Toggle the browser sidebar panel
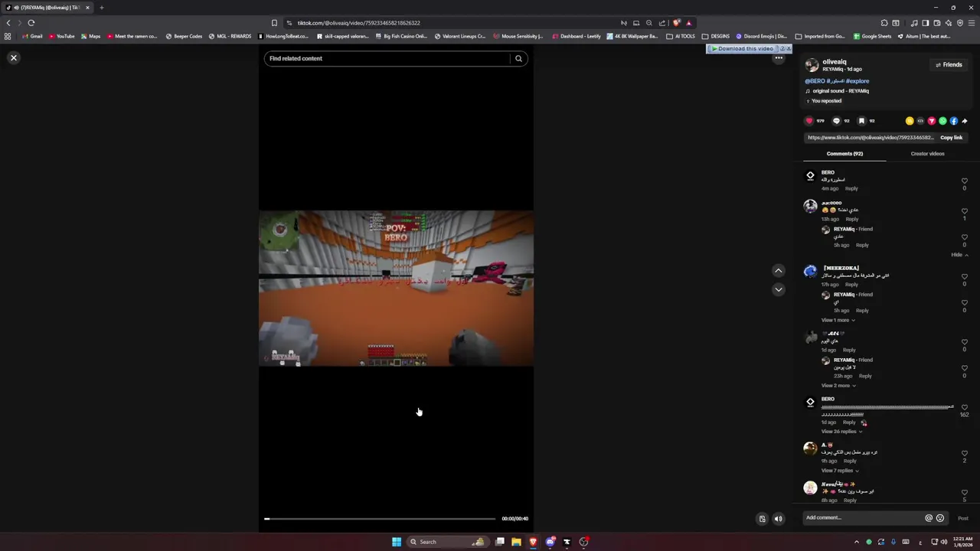 [x=925, y=23]
